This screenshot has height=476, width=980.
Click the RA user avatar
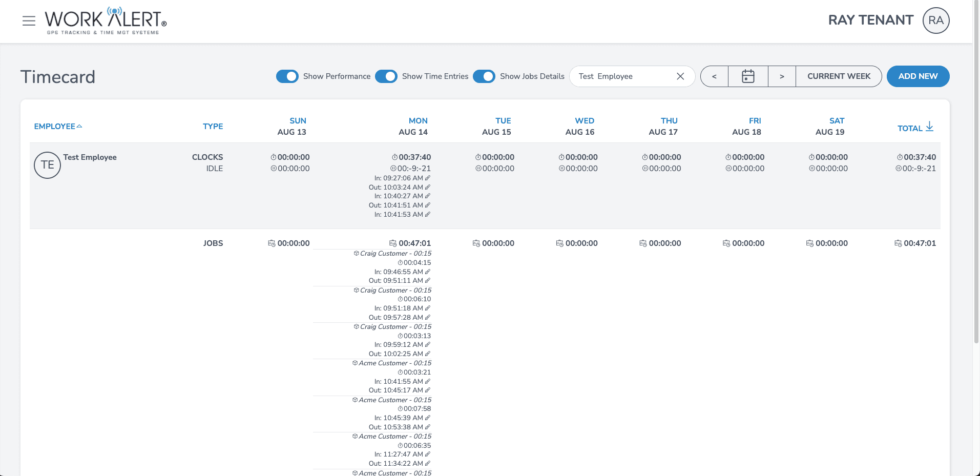tap(935, 20)
